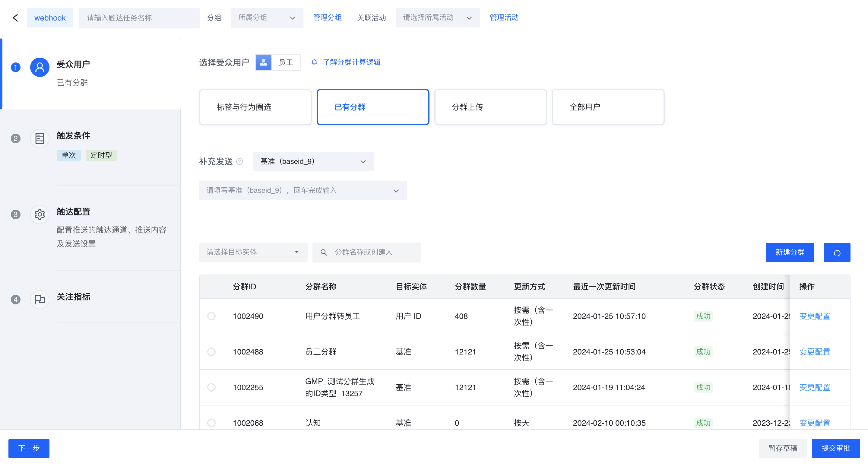Click the back arrow icon
The image size is (868, 467).
coord(15,18)
